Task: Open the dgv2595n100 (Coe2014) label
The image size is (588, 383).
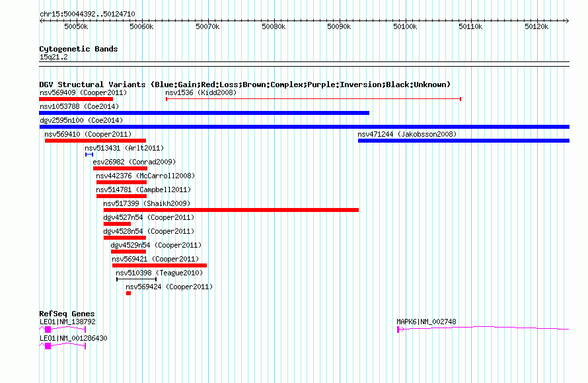Action: point(81,120)
